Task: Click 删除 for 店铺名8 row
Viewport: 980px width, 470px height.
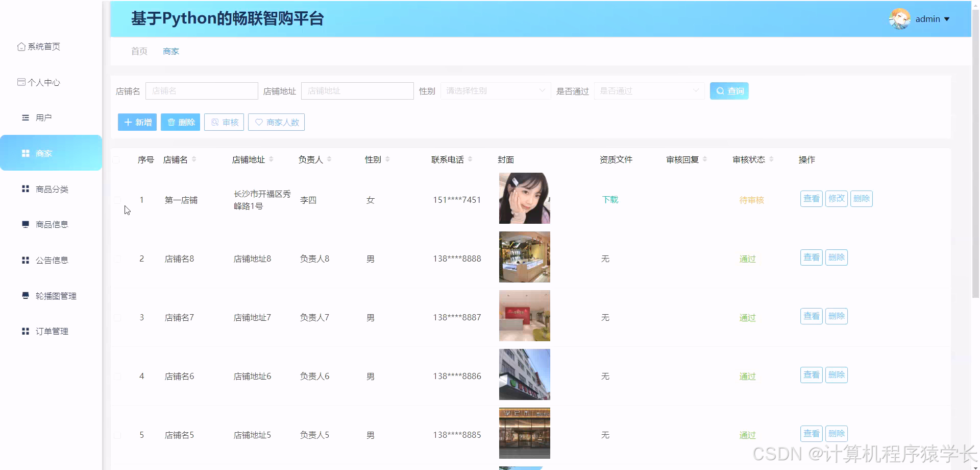Action: pyautogui.click(x=836, y=257)
